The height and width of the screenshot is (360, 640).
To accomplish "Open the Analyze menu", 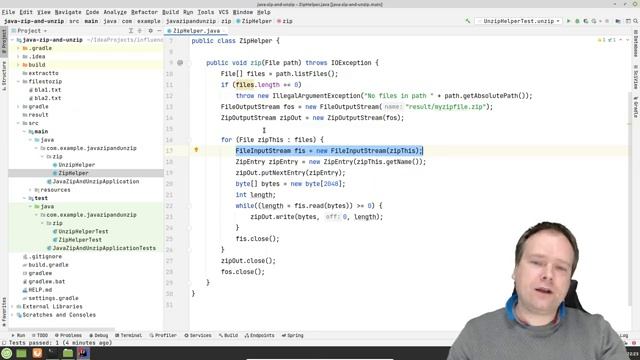I will pos(115,12).
